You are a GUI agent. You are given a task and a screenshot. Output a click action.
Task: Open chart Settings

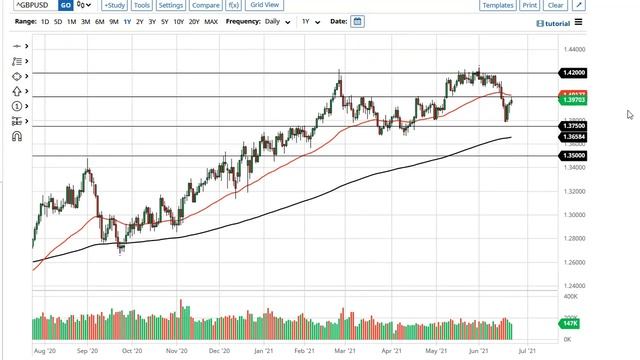coord(171,5)
